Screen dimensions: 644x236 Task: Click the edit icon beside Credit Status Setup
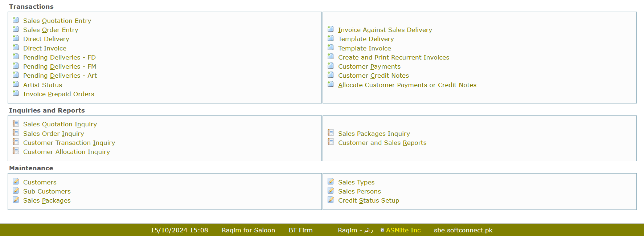(331, 200)
